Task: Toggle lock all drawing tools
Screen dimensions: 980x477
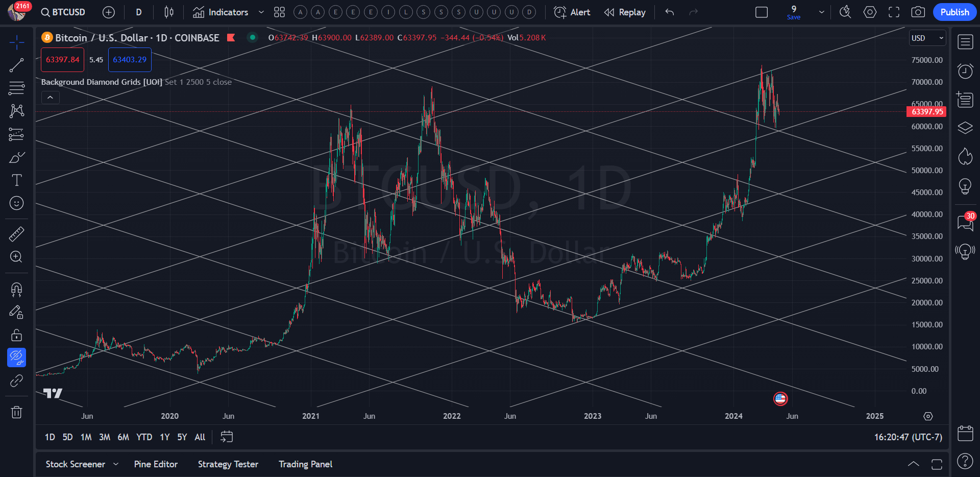Action: [x=16, y=335]
